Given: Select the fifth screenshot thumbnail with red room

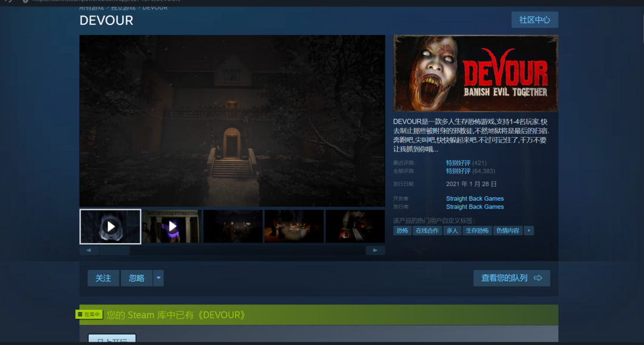Looking at the screenshot, I should (x=355, y=226).
